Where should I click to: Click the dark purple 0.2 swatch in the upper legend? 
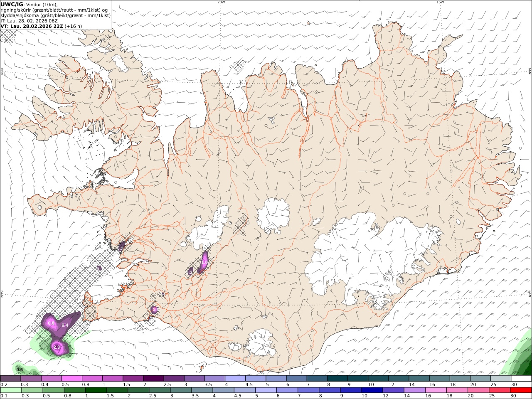pos(10,379)
